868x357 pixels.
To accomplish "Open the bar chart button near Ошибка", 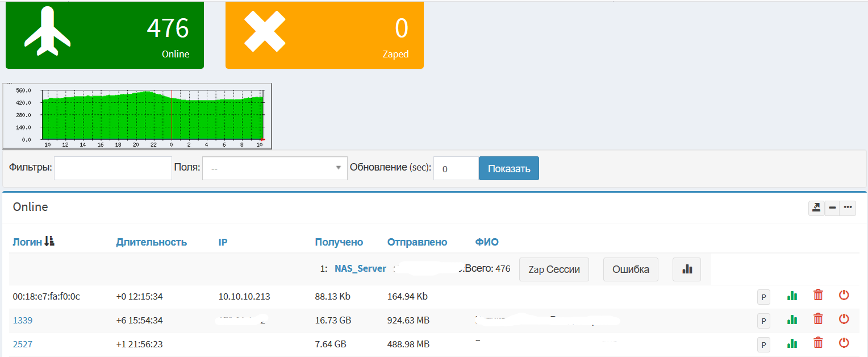I will coord(687,269).
